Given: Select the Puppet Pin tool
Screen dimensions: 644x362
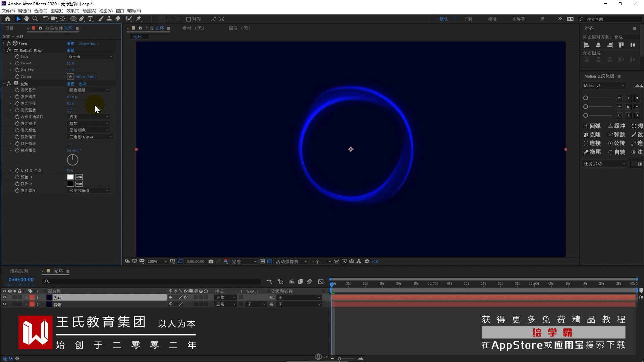Looking at the screenshot, I should point(139,19).
